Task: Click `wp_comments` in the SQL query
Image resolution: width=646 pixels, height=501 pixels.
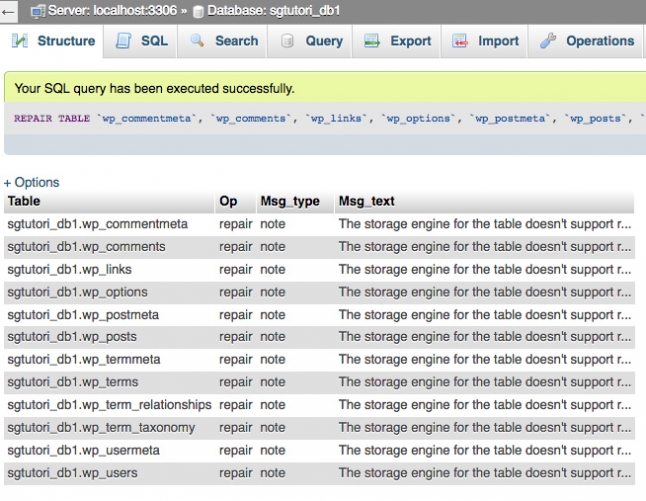Action: click(251, 119)
